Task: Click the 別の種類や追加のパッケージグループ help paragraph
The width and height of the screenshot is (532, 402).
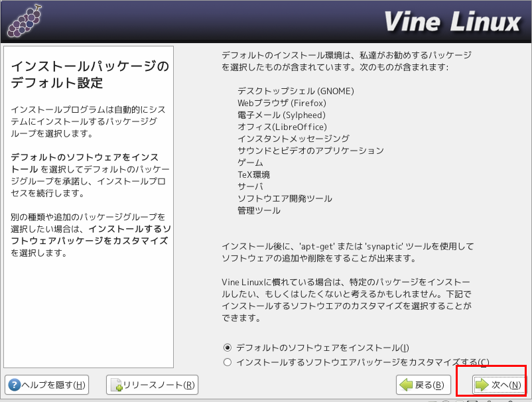Action: (x=91, y=235)
